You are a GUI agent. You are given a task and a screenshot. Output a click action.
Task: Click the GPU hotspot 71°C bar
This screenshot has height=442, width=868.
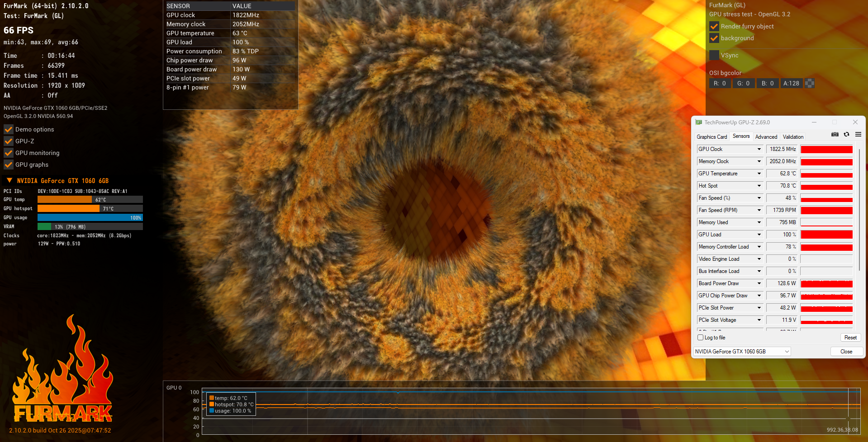[x=90, y=208]
